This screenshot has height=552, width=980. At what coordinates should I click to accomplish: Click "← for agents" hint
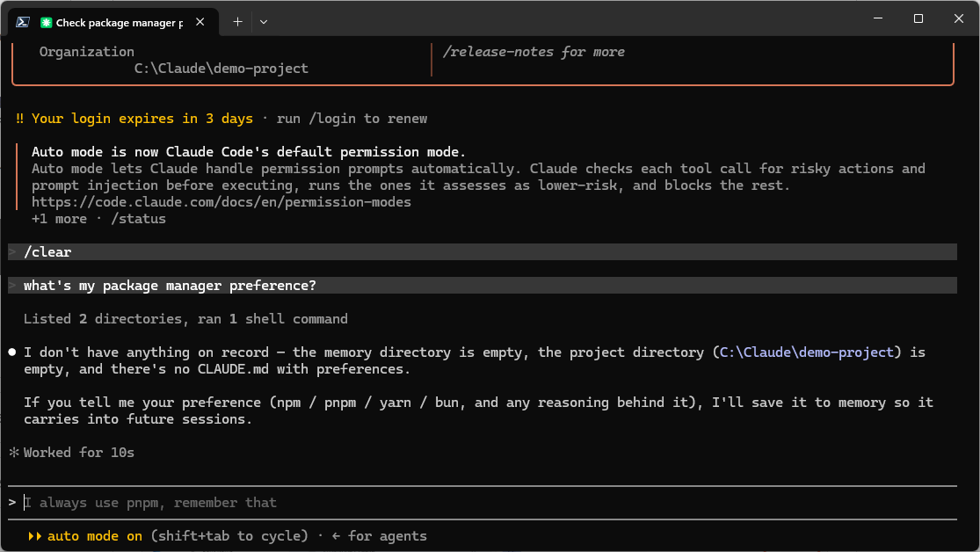(380, 536)
